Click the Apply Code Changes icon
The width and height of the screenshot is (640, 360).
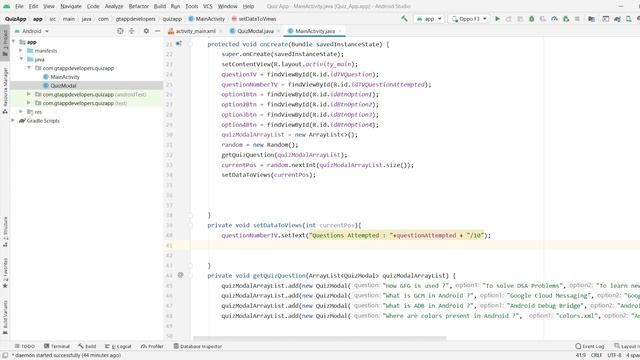520,19
